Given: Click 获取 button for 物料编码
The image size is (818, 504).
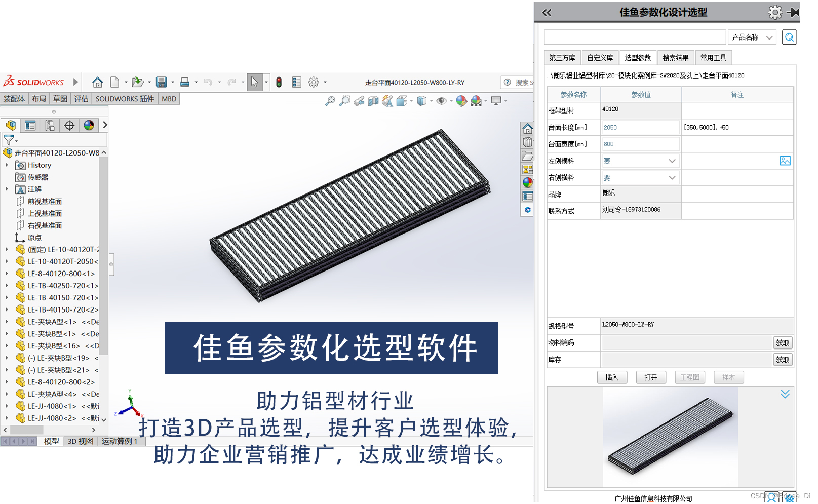Looking at the screenshot, I should click(x=783, y=343).
